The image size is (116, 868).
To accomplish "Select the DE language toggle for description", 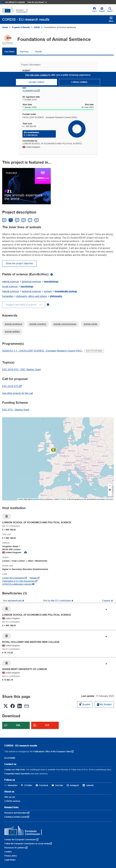I will [x=4, y=220].
